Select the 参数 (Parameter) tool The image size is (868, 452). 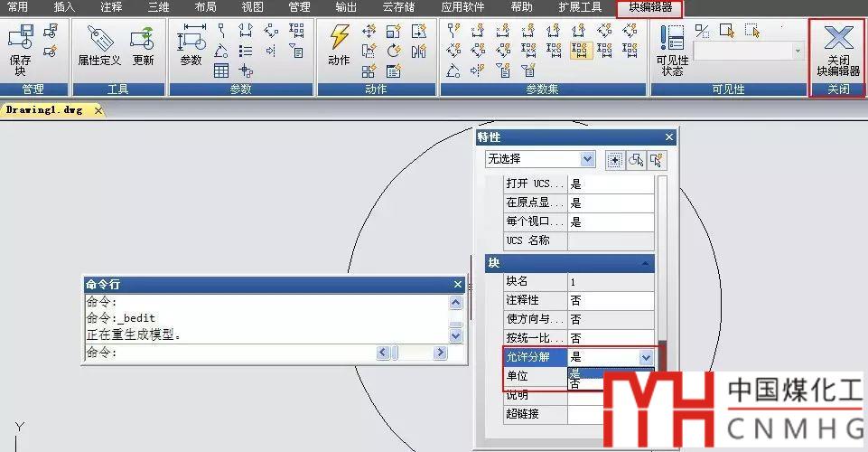pos(191,45)
